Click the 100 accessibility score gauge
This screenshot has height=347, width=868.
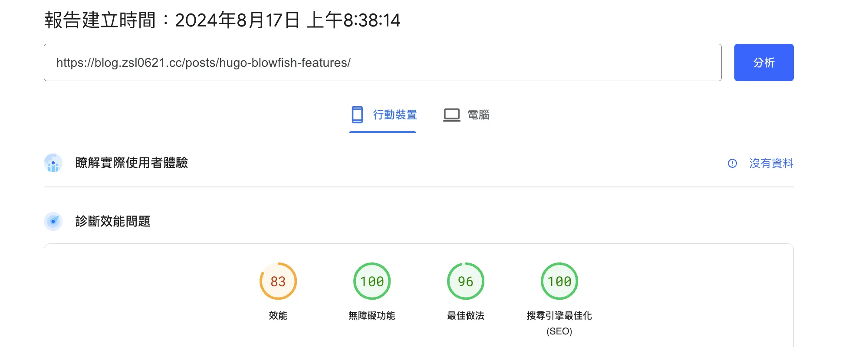[x=372, y=281]
